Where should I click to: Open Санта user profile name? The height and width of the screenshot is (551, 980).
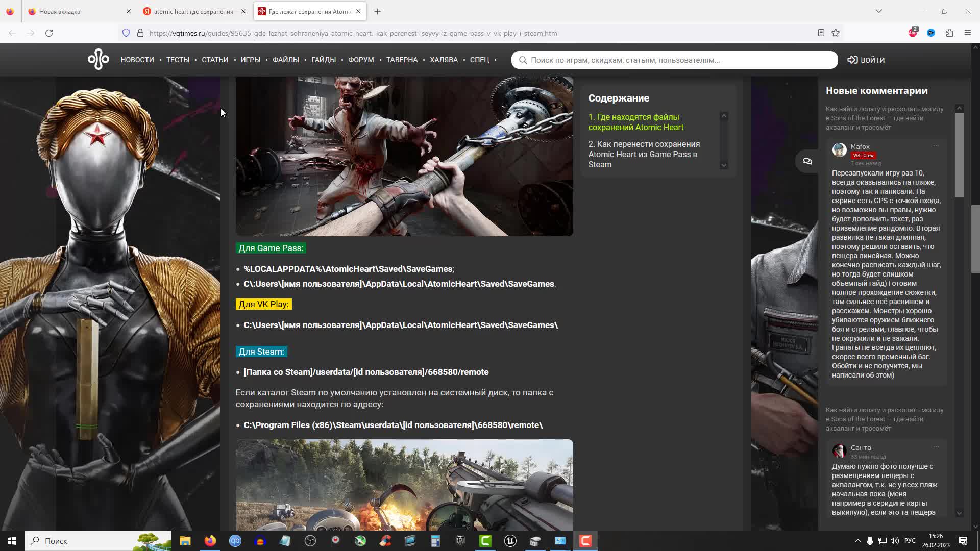click(861, 447)
